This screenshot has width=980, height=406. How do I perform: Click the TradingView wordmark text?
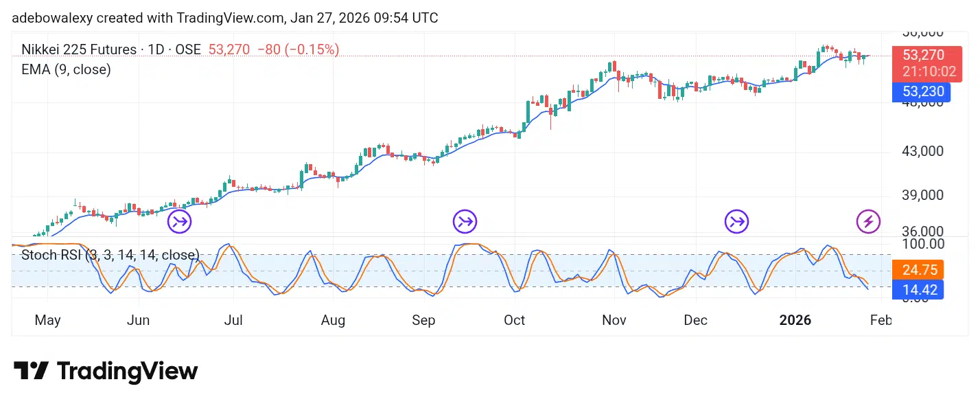tap(128, 372)
